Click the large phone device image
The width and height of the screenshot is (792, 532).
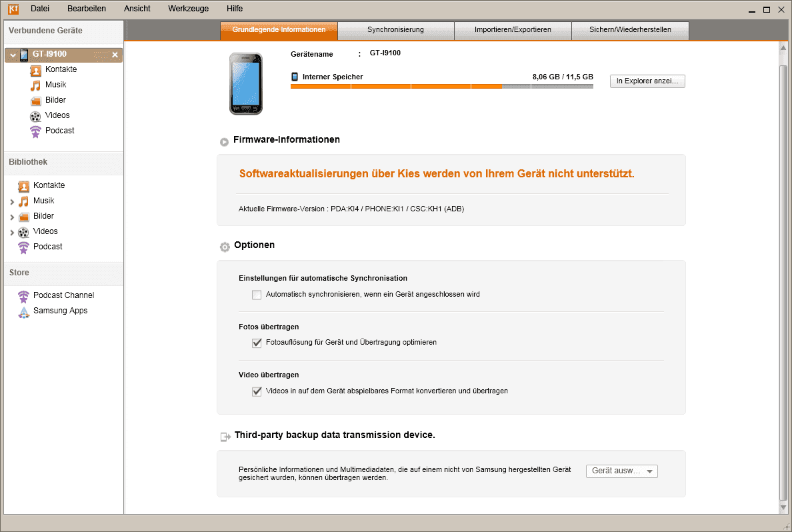246,84
